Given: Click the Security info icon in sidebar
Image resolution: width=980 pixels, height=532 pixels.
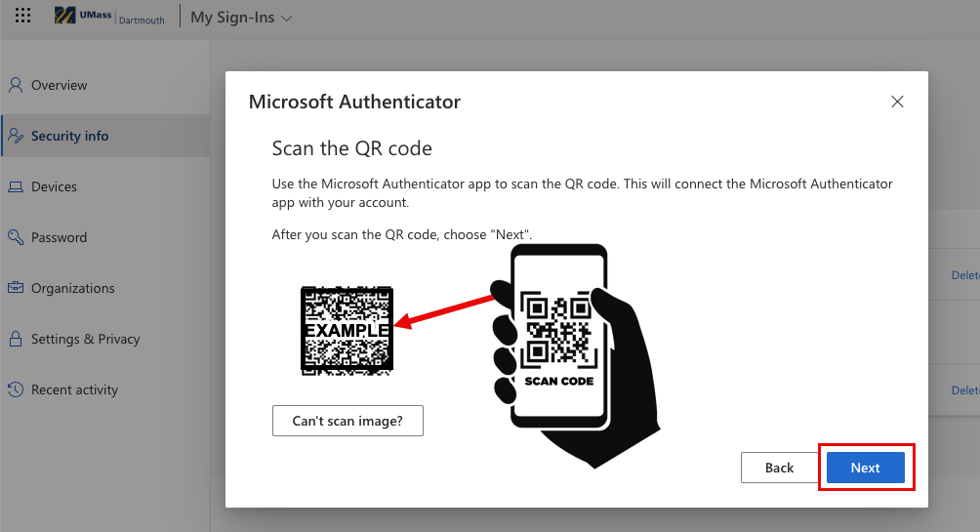Looking at the screenshot, I should click(16, 136).
